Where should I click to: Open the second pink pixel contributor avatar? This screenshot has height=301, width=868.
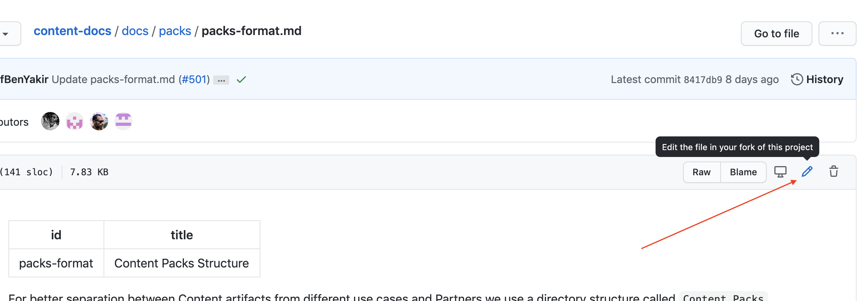coord(75,122)
